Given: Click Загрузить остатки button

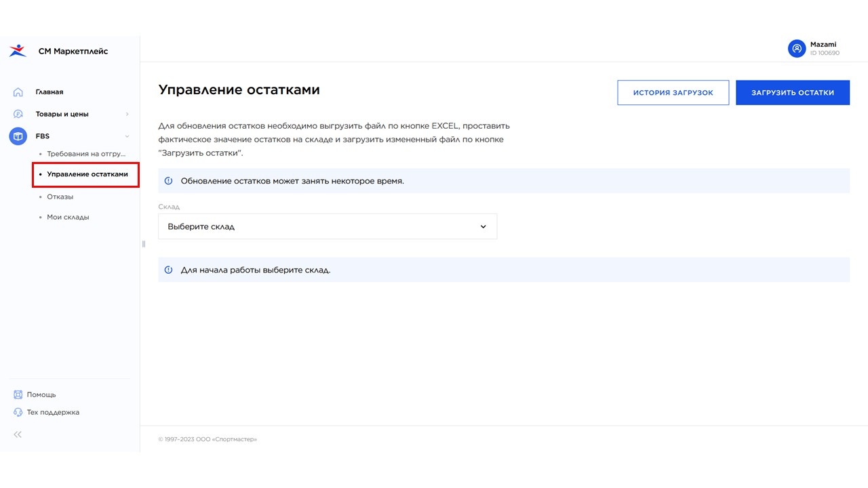Looking at the screenshot, I should 793,93.
